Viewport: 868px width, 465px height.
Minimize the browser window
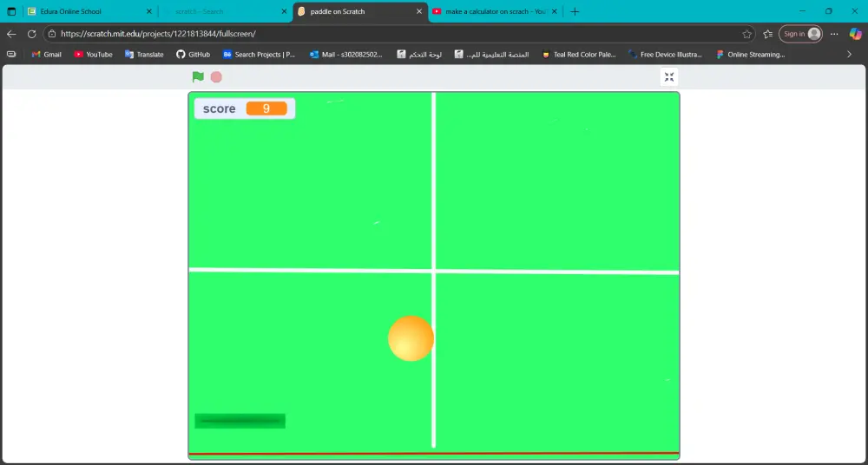coord(803,11)
